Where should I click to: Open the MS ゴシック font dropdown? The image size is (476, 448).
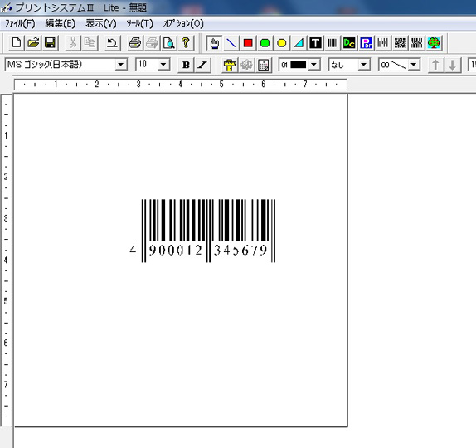coord(121,65)
